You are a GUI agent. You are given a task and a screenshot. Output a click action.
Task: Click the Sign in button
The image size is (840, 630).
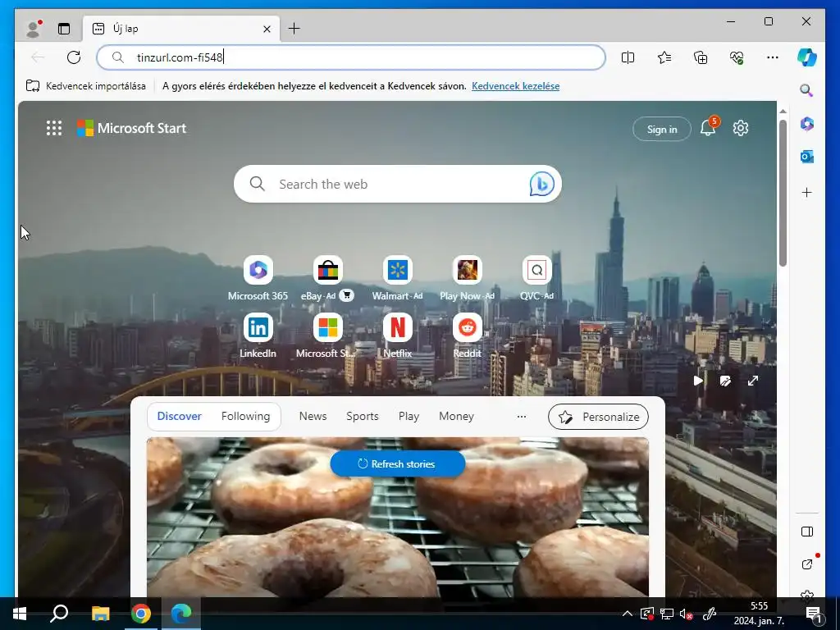pyautogui.click(x=662, y=129)
